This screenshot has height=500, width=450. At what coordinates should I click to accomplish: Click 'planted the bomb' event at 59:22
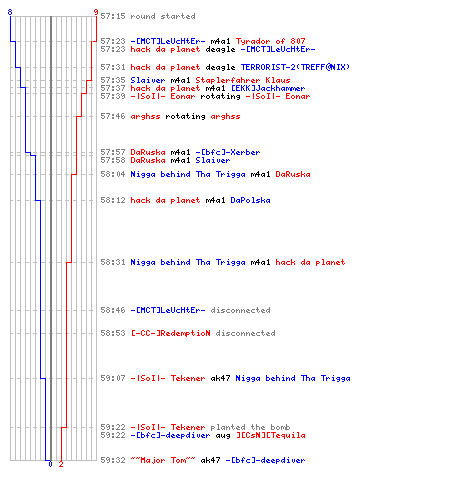pos(250,427)
